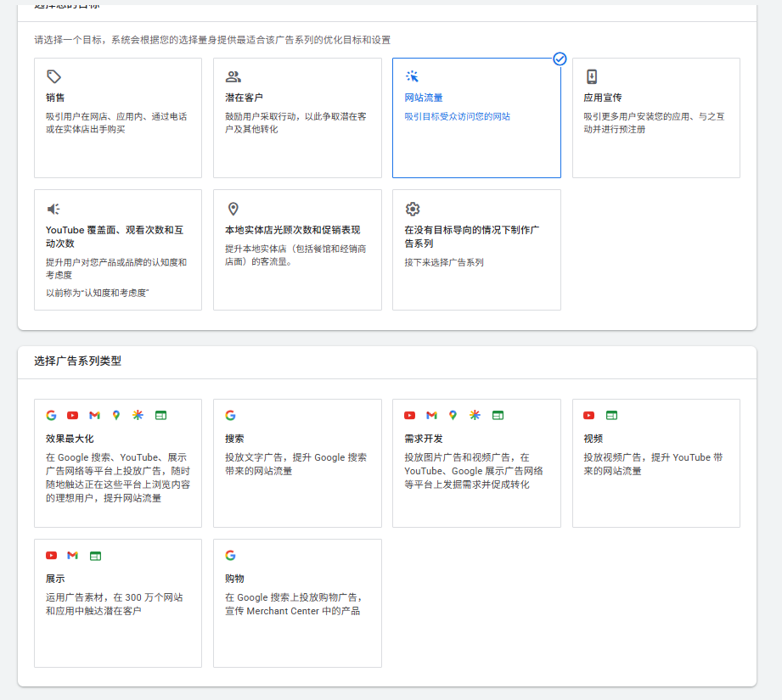The width and height of the screenshot is (782, 700).
Task: Click description 投放视频广告，提升 YouTube 带来的网站流量
Action: (653, 464)
